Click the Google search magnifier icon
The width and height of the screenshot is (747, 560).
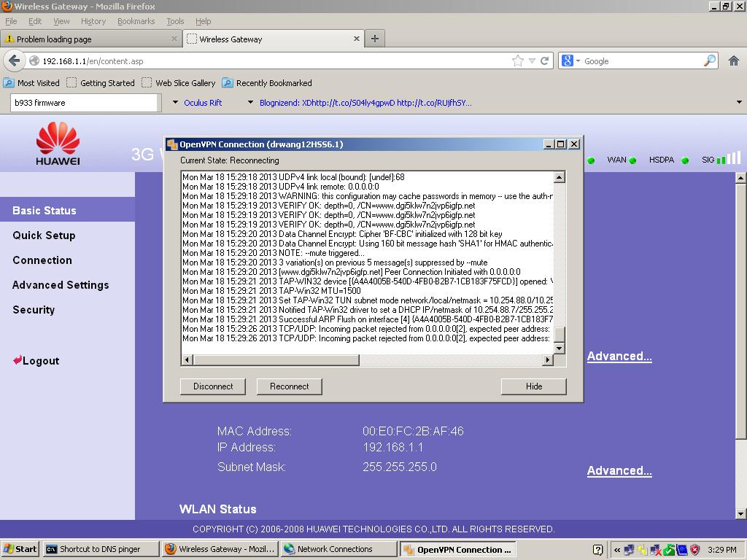click(x=709, y=61)
